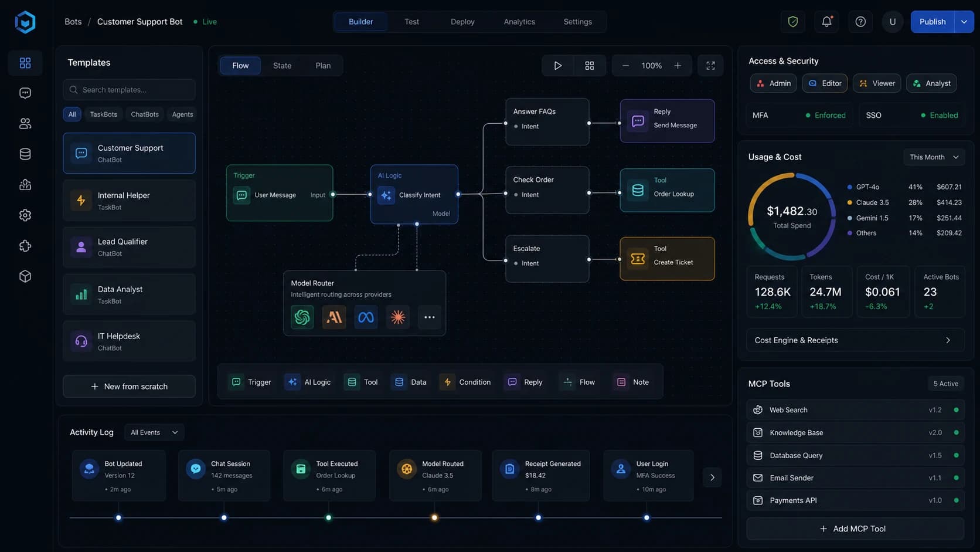
Task: Open the help question mark icon
Action: coord(860,22)
